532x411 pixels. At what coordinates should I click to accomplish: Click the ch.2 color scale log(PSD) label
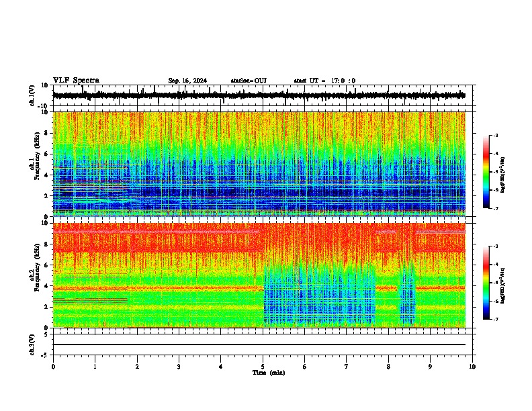pyautogui.click(x=503, y=286)
